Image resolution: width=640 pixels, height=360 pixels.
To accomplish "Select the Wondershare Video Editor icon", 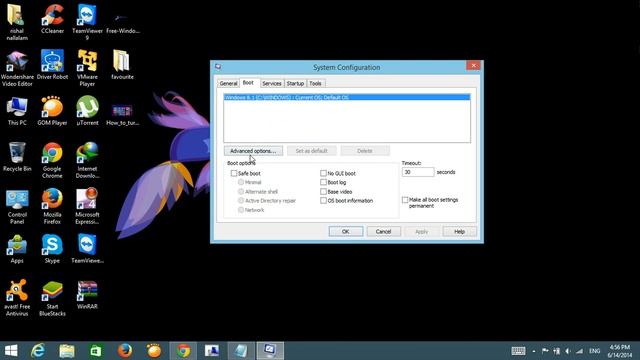I will click(x=17, y=68).
